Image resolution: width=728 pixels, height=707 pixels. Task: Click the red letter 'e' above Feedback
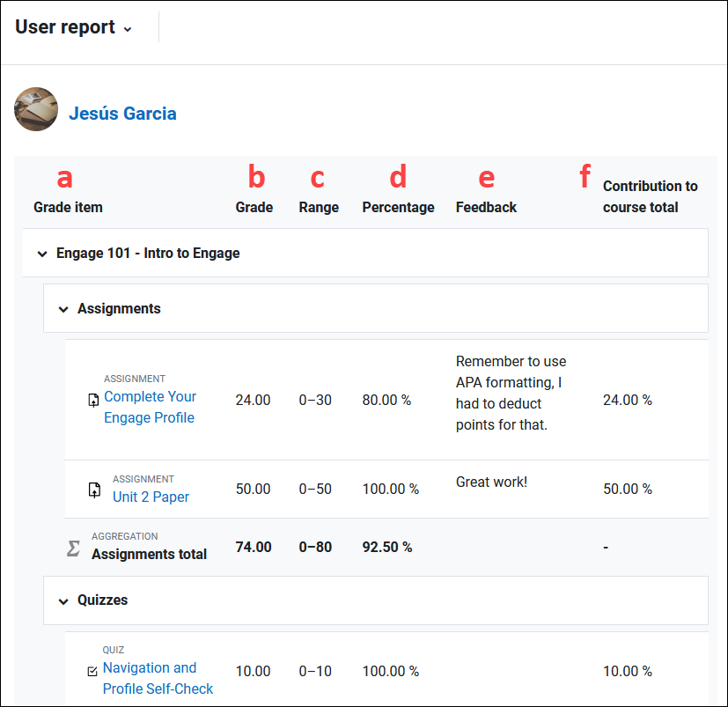pos(486,177)
